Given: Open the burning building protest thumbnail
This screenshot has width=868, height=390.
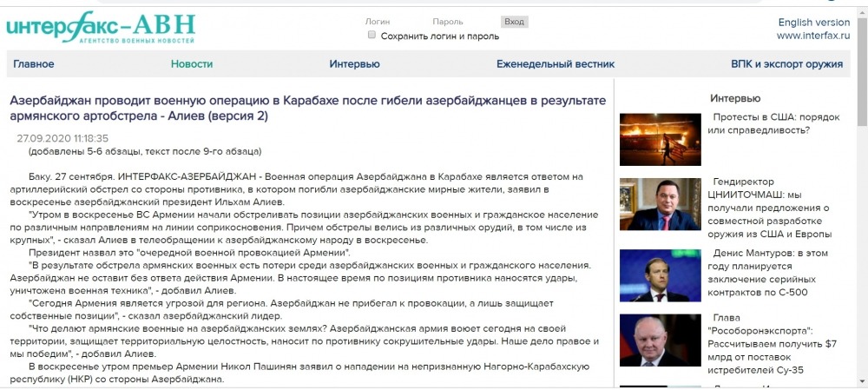Looking at the screenshot, I should tap(660, 139).
